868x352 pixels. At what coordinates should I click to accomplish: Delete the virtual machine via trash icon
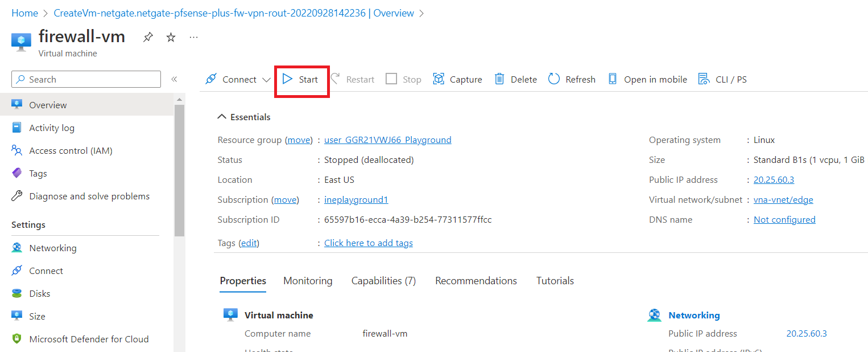[515, 80]
